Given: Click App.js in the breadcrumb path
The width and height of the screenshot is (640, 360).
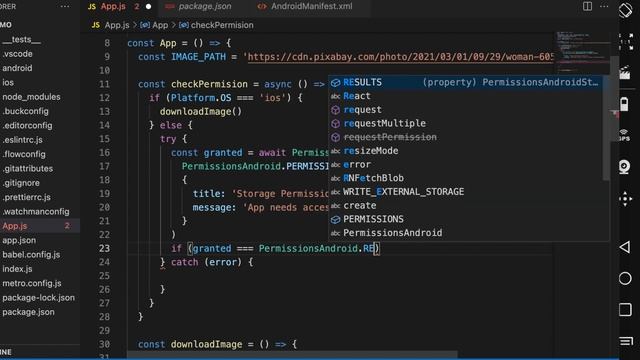Looking at the screenshot, I should click(117, 25).
